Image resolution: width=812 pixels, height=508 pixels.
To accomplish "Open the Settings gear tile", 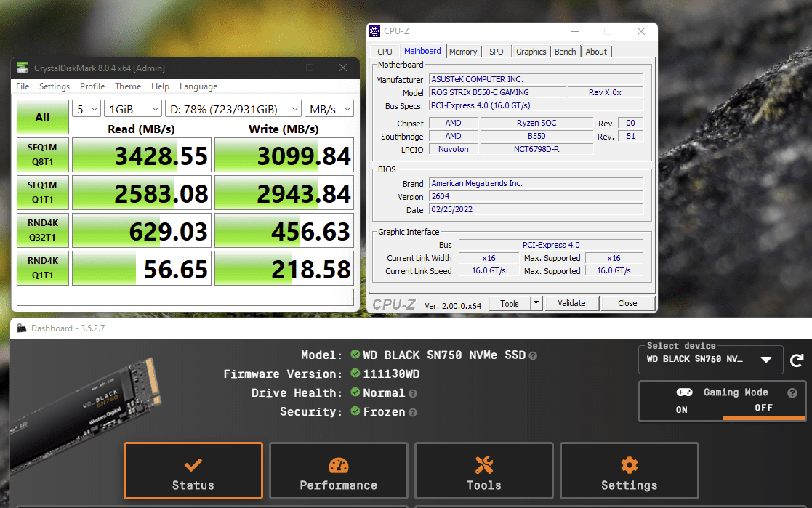I will pos(630,471).
